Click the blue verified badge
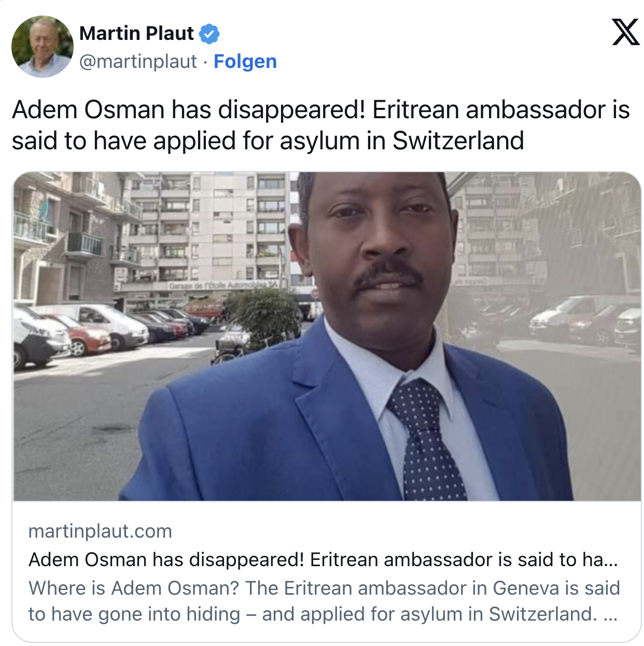This screenshot has width=644, height=646. 209,34
